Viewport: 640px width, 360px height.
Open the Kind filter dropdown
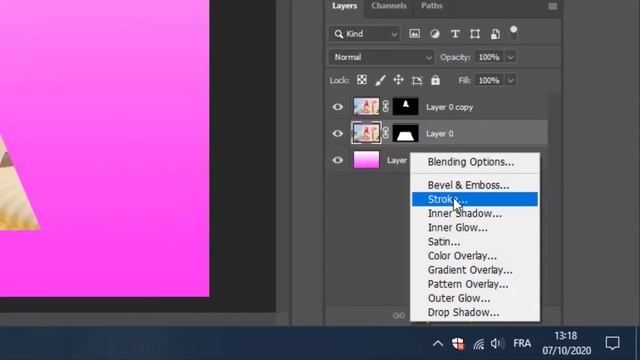pyautogui.click(x=364, y=34)
